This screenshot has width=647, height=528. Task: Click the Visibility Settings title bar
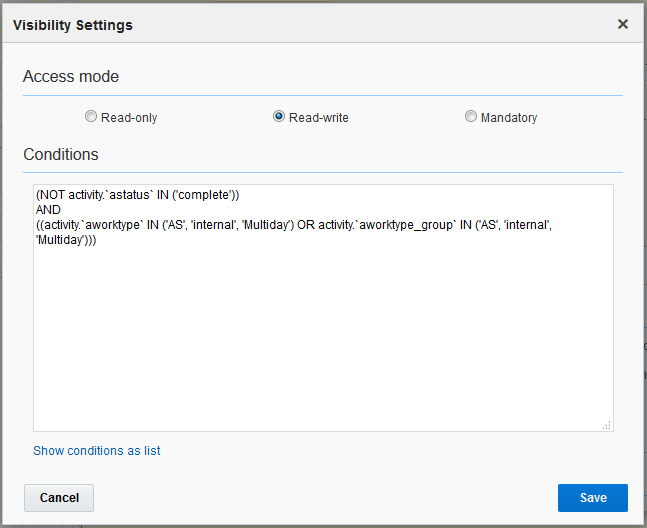pyautogui.click(x=300, y=24)
